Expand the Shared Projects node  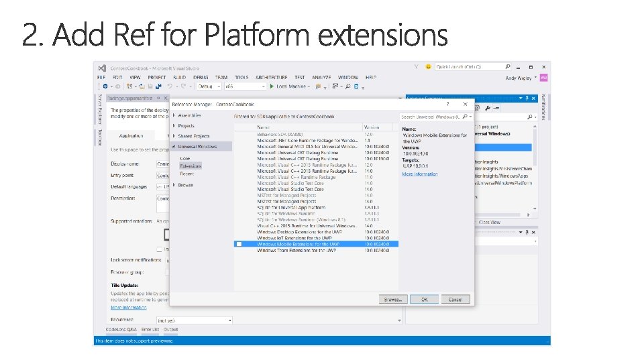point(174,136)
